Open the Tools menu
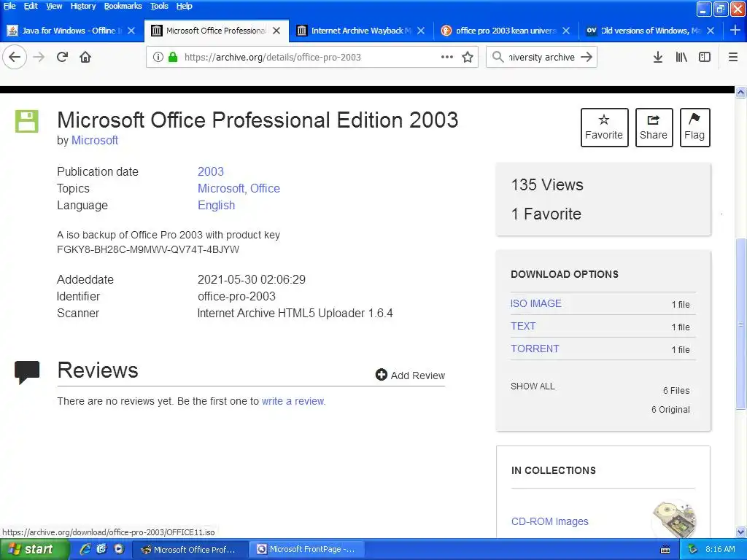The image size is (747, 560). (x=159, y=6)
